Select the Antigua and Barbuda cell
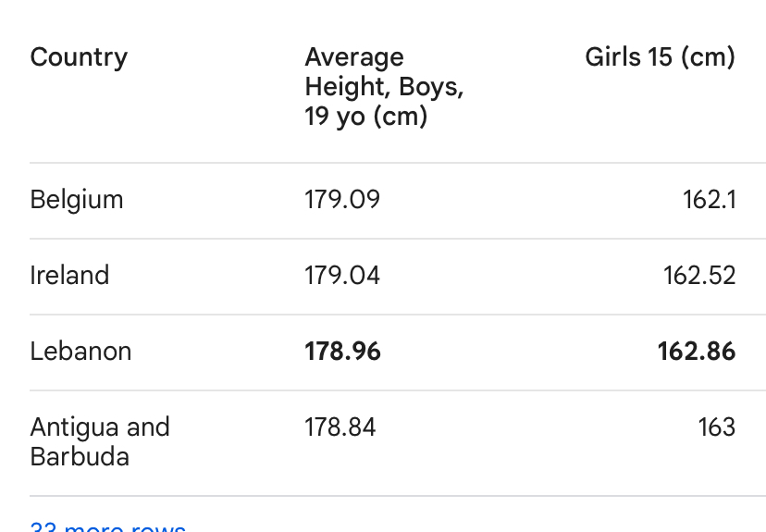The height and width of the screenshot is (532, 766). 100,441
